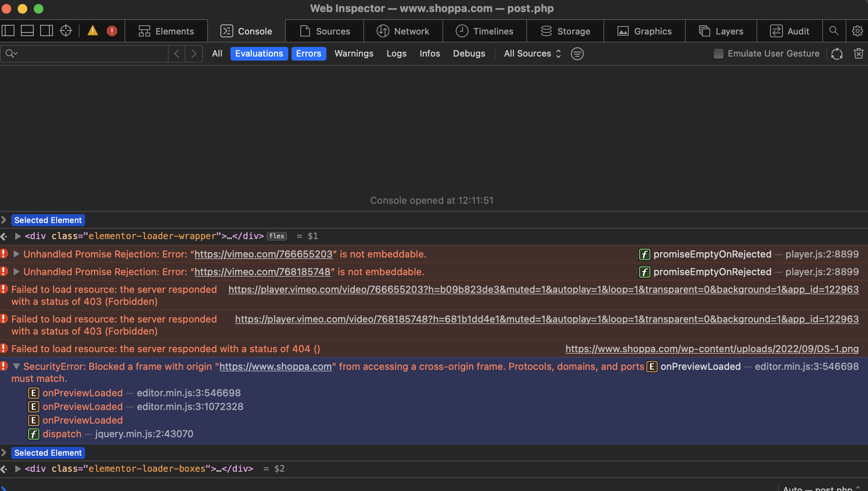Click the console filter options icon

click(577, 54)
